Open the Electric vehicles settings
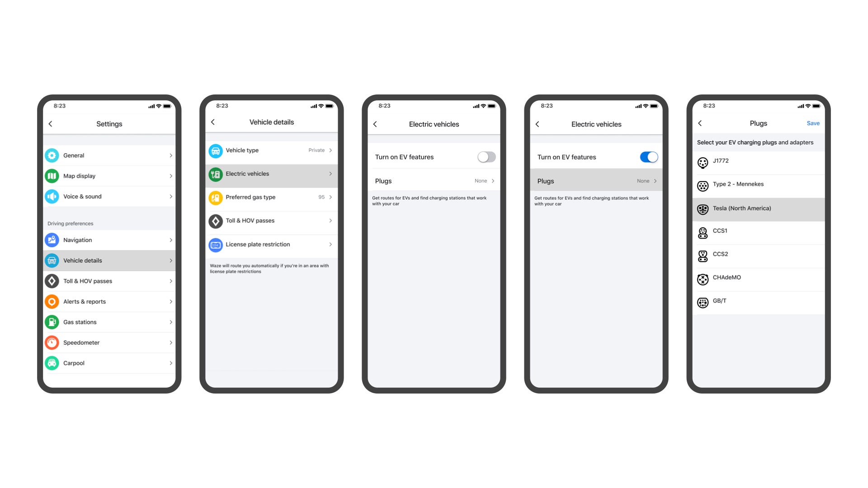 point(271,174)
